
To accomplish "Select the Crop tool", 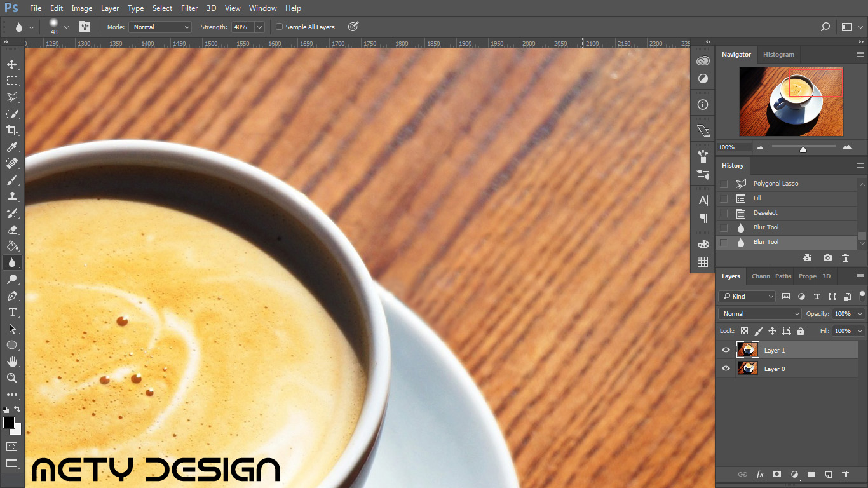I will (x=11, y=130).
